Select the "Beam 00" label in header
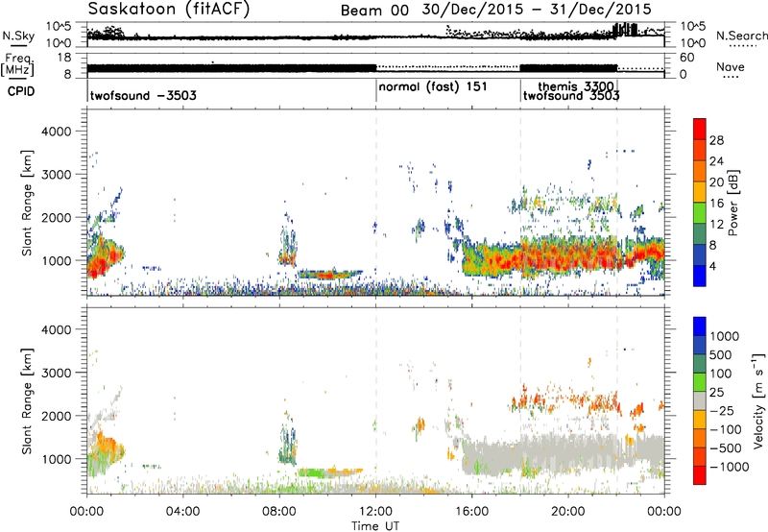The height and width of the screenshot is (532, 768). pos(374,11)
